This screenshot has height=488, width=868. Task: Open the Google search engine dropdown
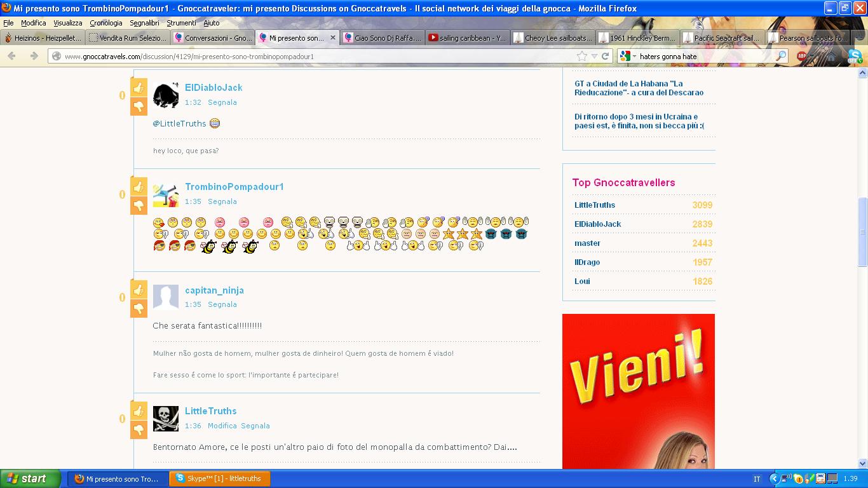(628, 56)
